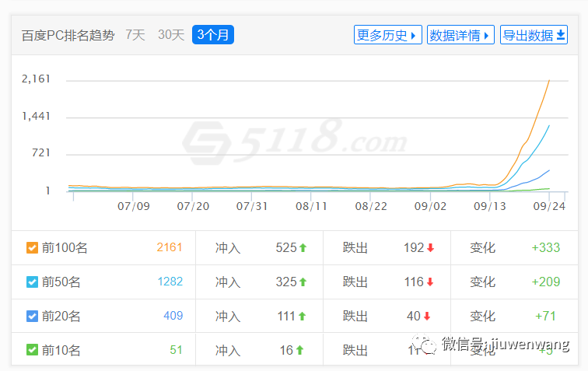Click the green up arrow beside 525
The width and height of the screenshot is (588, 371).
[x=303, y=248]
